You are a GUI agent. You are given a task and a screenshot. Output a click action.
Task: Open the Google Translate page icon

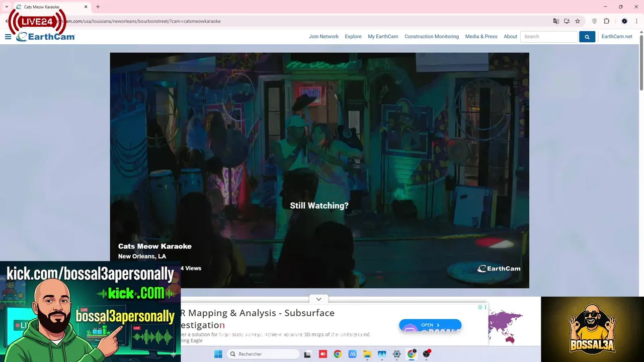pyautogui.click(x=556, y=21)
